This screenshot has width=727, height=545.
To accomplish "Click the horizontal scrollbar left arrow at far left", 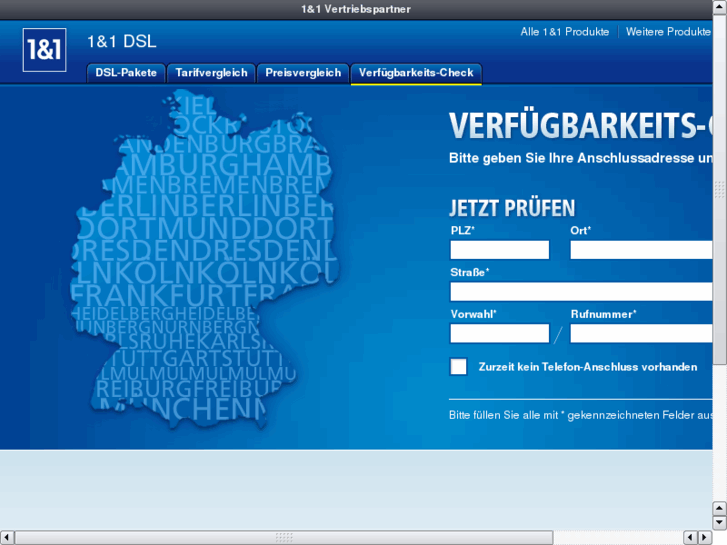I will pyautogui.click(x=6, y=538).
